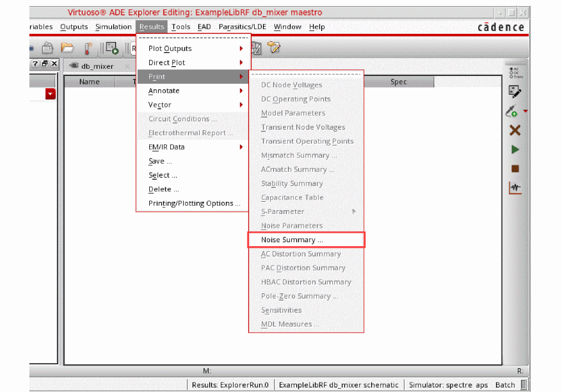Click MDL Measures ... entry

point(306,324)
